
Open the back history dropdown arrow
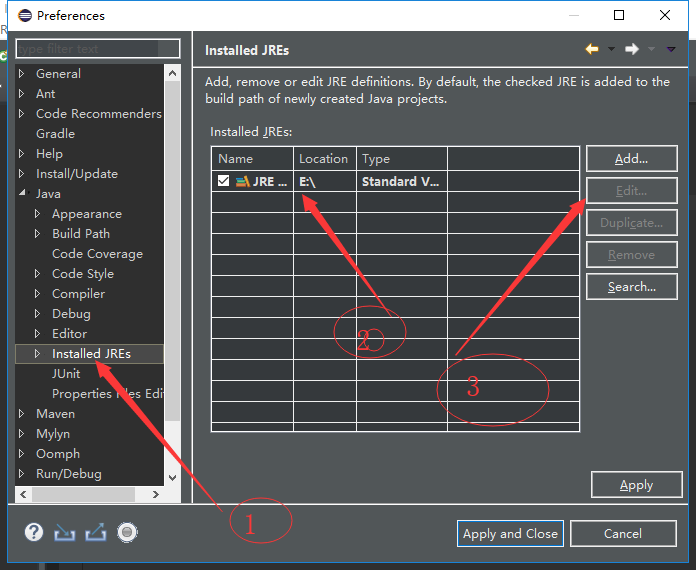[611, 49]
